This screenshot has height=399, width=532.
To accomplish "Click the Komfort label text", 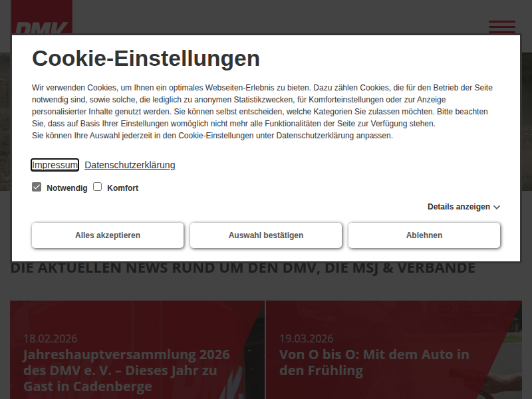I will coord(122,188).
